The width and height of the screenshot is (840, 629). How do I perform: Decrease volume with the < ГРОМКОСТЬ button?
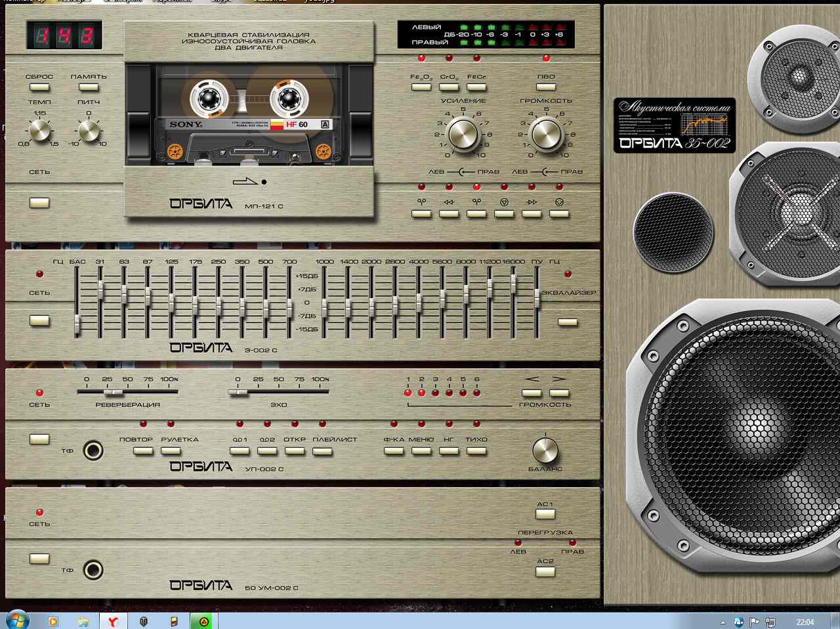coord(532,393)
